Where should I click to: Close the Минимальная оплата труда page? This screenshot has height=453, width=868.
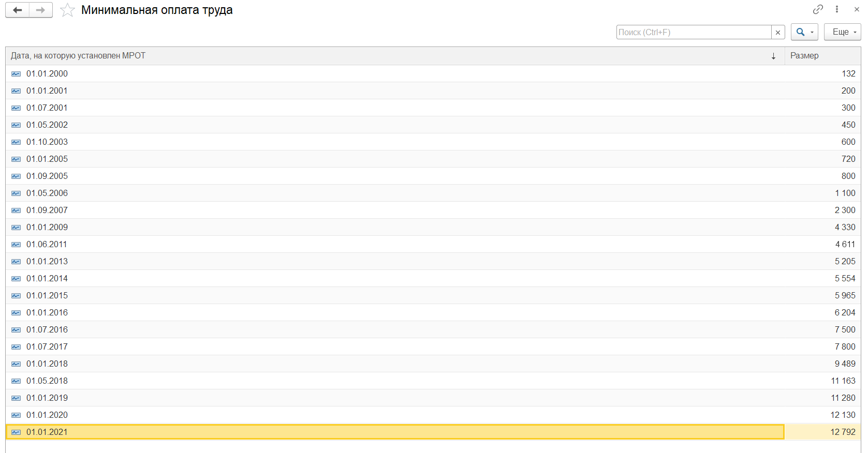pos(857,9)
